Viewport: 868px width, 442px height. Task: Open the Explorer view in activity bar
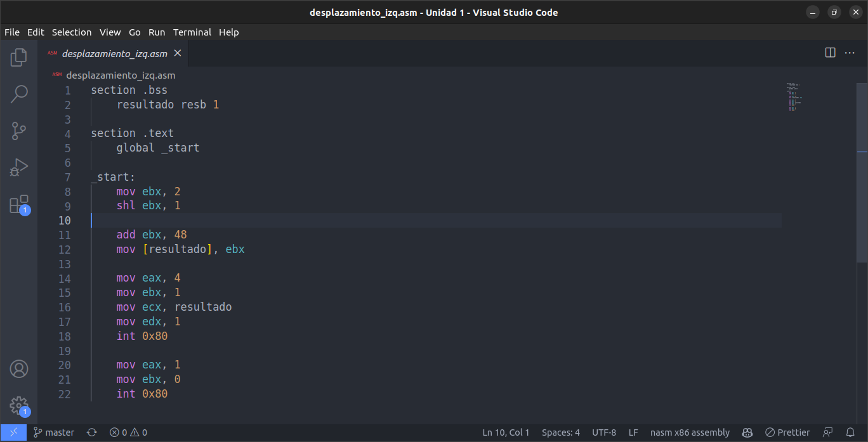19,58
